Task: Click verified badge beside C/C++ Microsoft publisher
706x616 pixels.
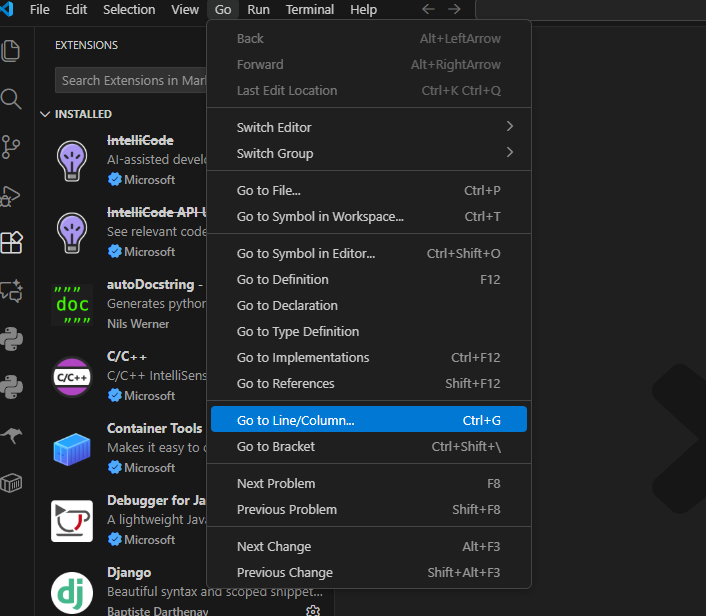Action: point(115,395)
